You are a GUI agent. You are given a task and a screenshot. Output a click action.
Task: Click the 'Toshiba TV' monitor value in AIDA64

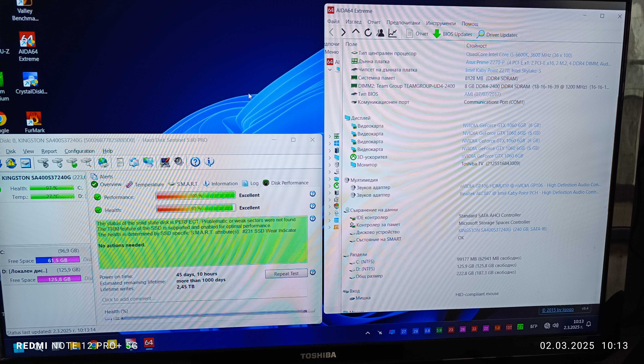491,164
